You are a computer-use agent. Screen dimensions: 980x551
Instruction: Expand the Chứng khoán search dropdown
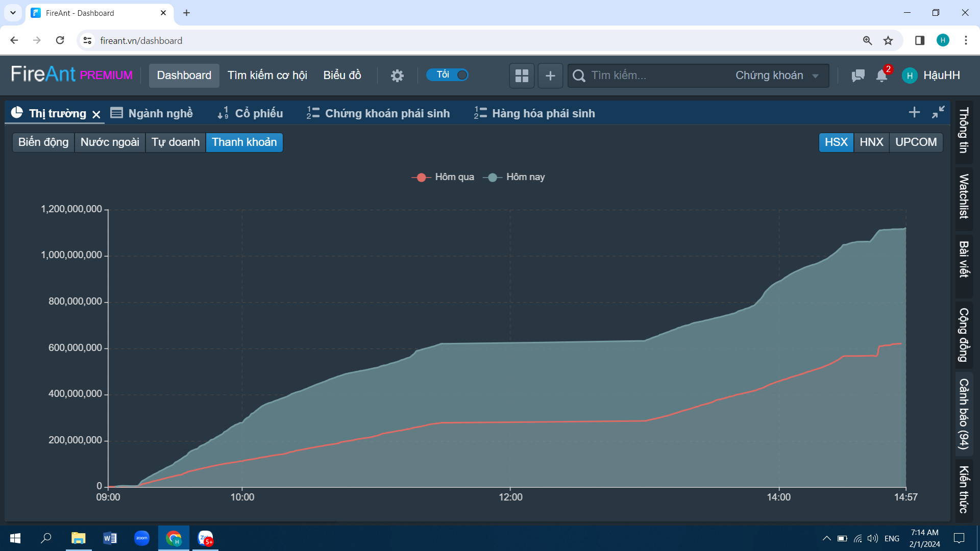tap(777, 76)
